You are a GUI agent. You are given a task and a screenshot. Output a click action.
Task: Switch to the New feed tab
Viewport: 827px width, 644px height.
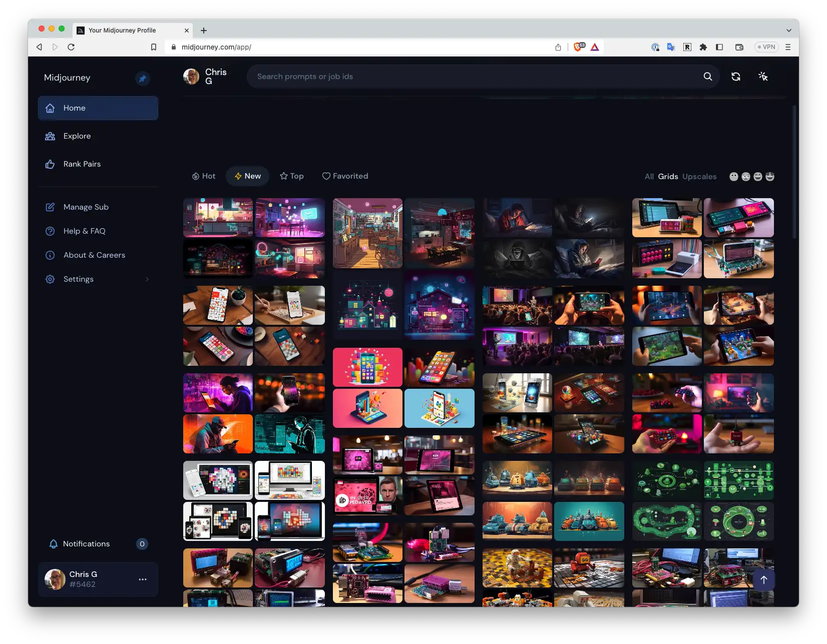247,176
